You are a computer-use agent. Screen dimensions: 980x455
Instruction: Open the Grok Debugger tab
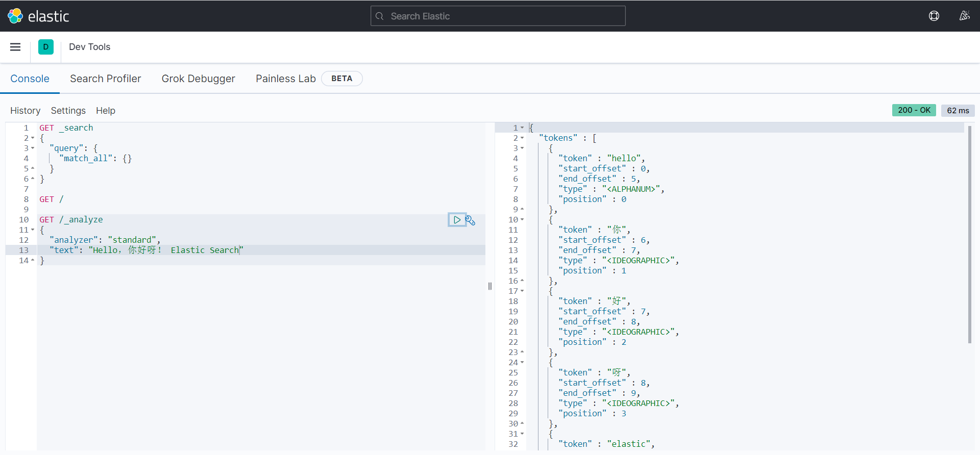tap(199, 79)
